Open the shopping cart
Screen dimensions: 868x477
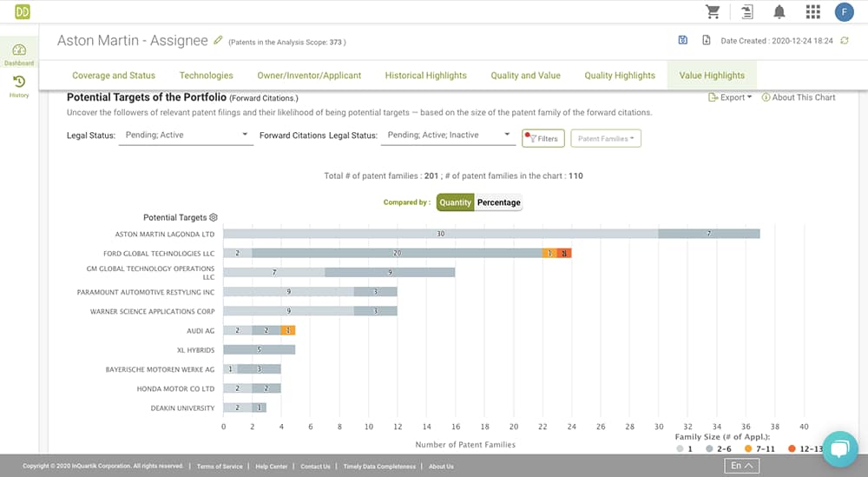tap(713, 11)
